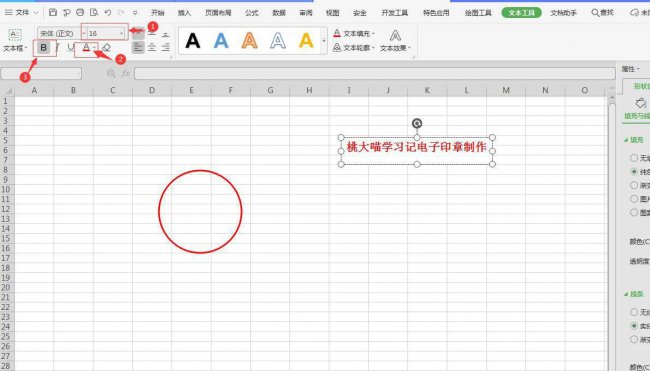
Task: Click the rotation handle above the text box
Action: click(x=417, y=123)
